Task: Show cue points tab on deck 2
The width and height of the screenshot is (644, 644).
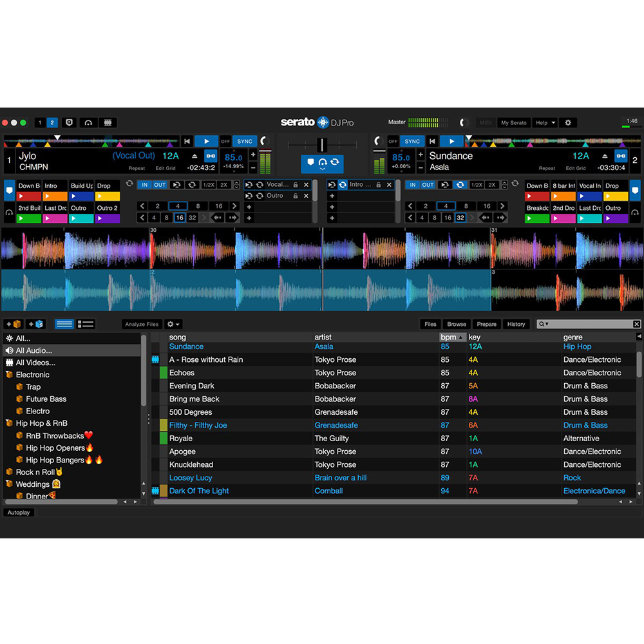Action: 635,190
